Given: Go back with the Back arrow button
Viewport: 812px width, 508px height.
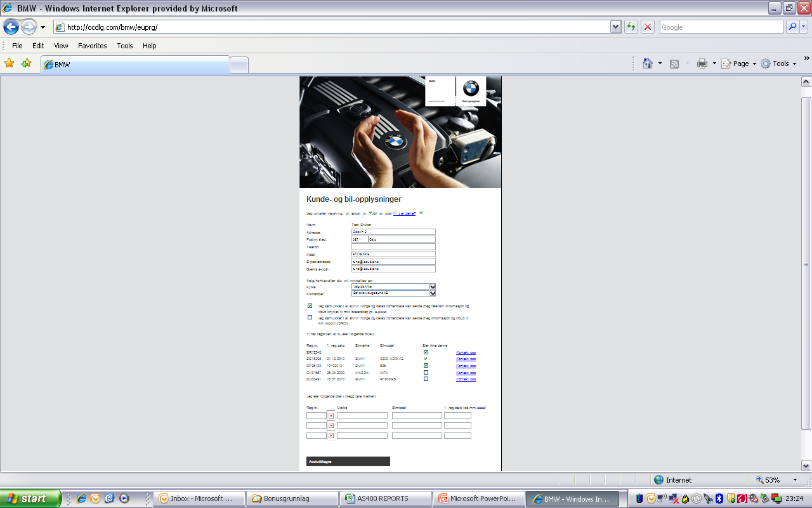Looking at the screenshot, I should point(11,27).
